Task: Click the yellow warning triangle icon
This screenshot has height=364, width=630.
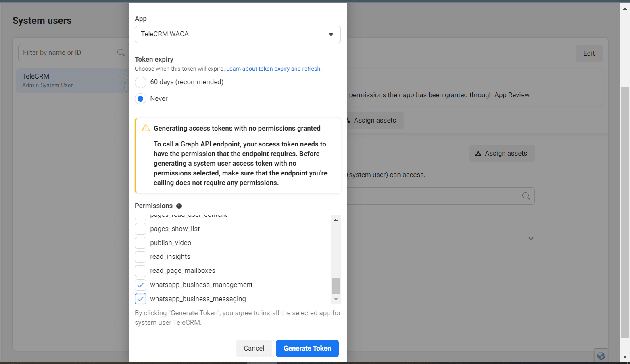Action: [146, 128]
